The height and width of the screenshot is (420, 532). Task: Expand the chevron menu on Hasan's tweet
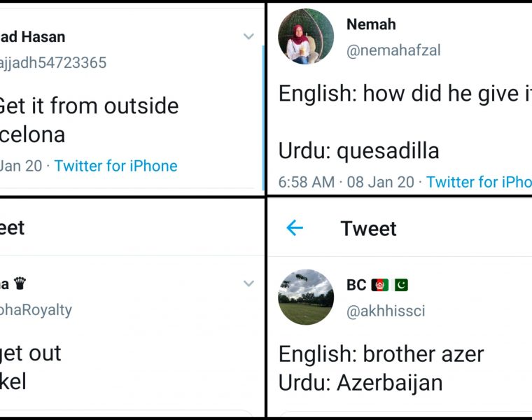(x=248, y=36)
